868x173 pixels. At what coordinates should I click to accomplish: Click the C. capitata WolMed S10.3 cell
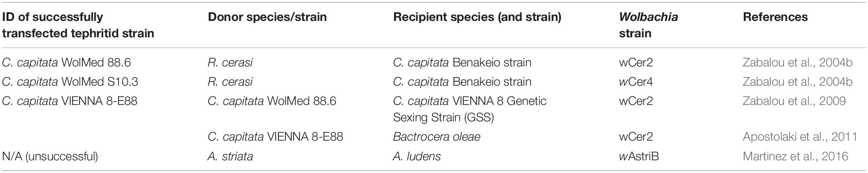click(70, 82)
